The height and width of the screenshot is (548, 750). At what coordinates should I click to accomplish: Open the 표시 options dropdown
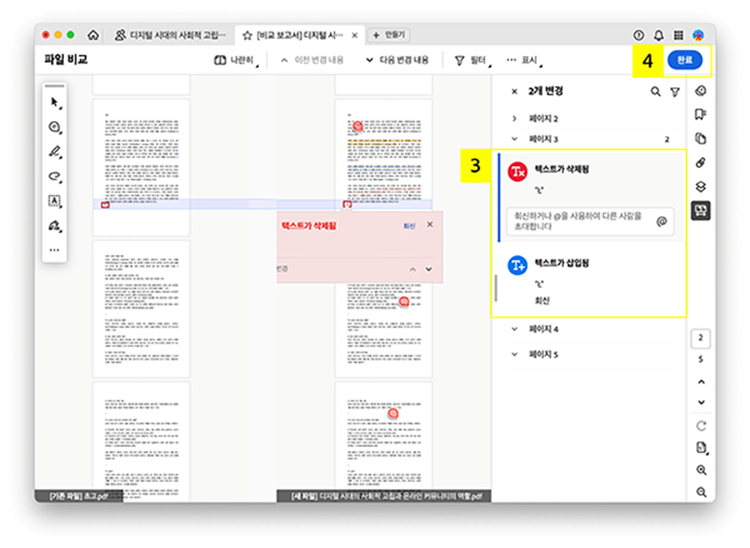pyautogui.click(x=525, y=60)
